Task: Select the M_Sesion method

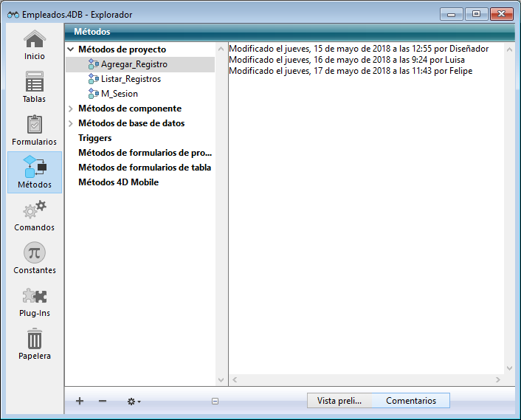Action: pos(119,94)
